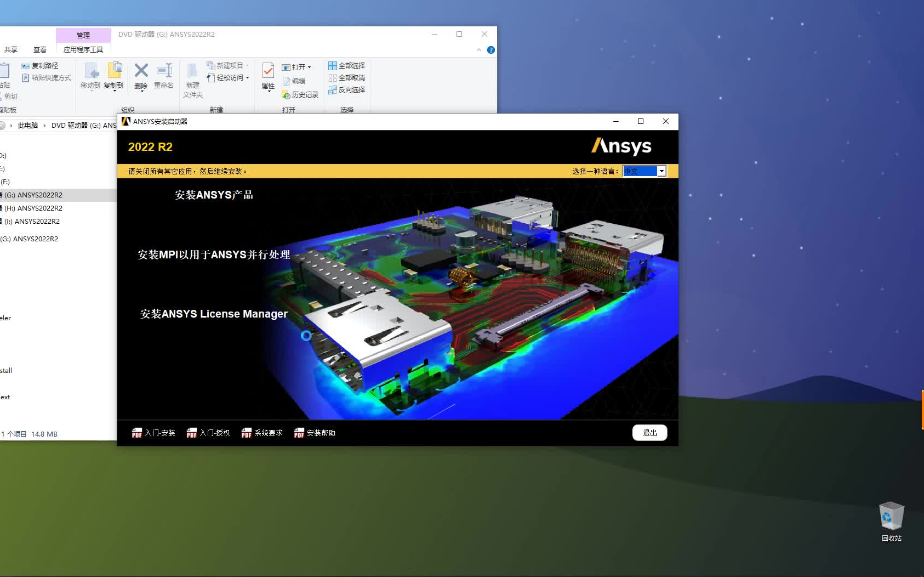This screenshot has width=924, height=577.
Task: Maximize the ANSYS installer window
Action: [641, 121]
